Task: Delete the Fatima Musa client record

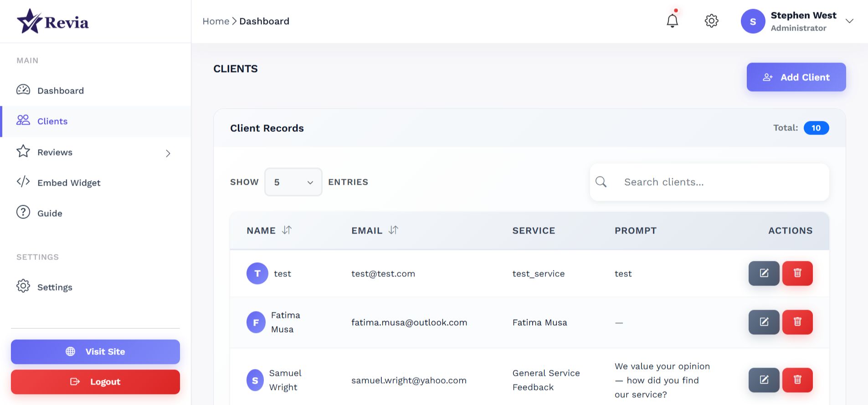Action: pos(797,322)
